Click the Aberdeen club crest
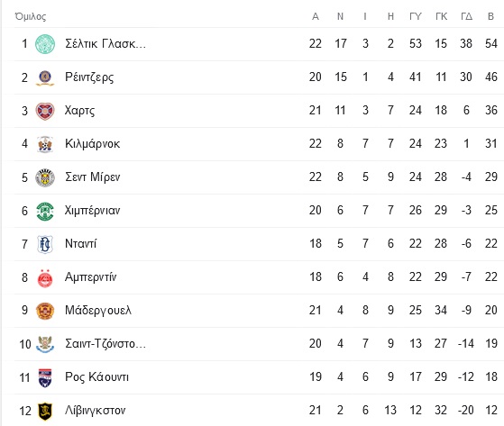Image resolution: width=504 pixels, height=426 pixels. tap(45, 277)
